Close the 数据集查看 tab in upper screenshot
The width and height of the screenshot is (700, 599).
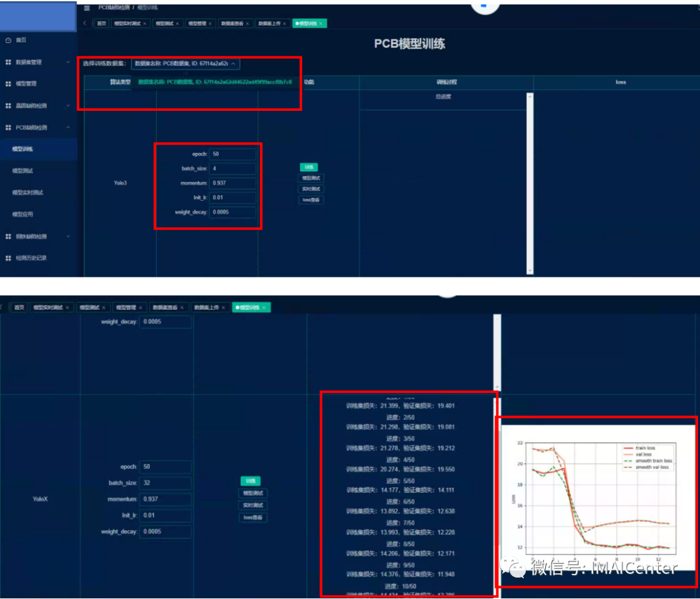tap(248, 23)
